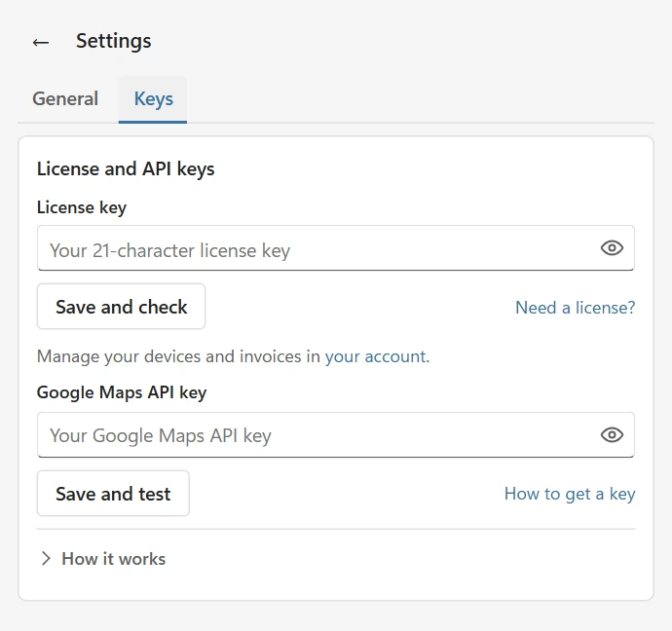
Task: Click the Settings page title
Action: point(114,42)
